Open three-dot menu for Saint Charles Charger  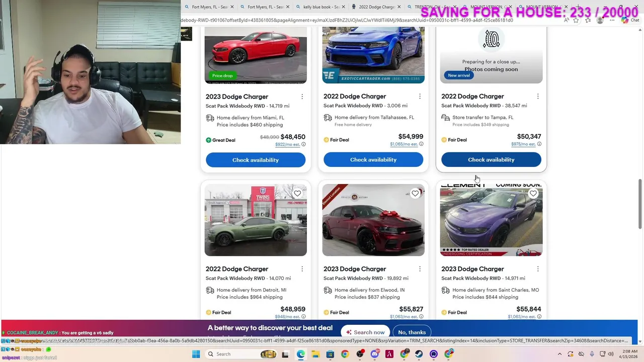(x=537, y=269)
